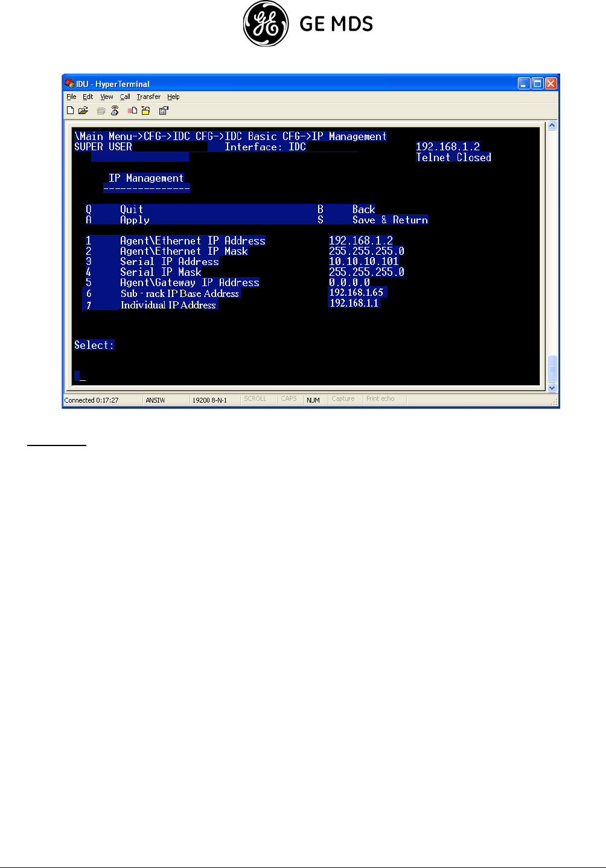Click 'Serial IP Mask' row
The width and height of the screenshot is (606, 868).
click(161, 272)
